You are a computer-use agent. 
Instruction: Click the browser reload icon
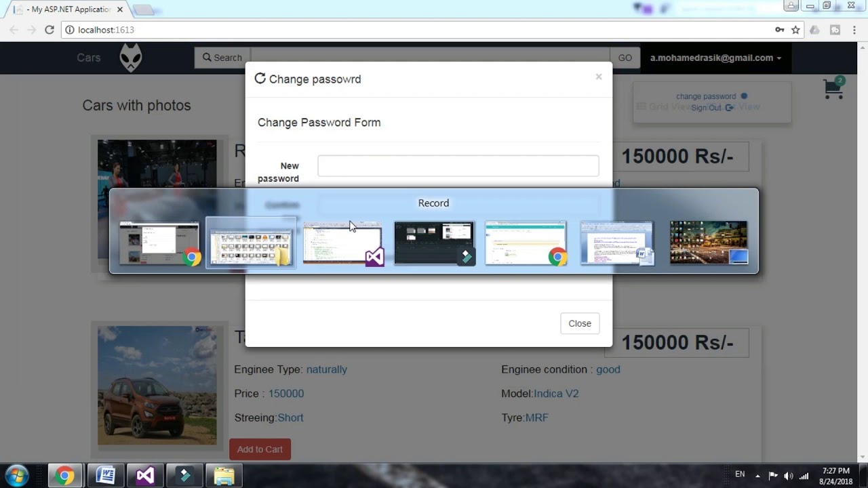click(49, 30)
